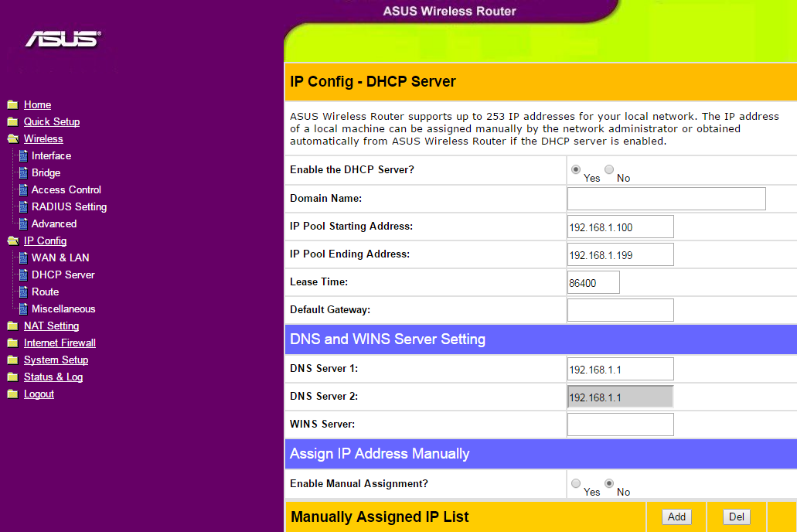This screenshot has height=532, width=797.
Task: Open the Route page
Action: click(46, 292)
